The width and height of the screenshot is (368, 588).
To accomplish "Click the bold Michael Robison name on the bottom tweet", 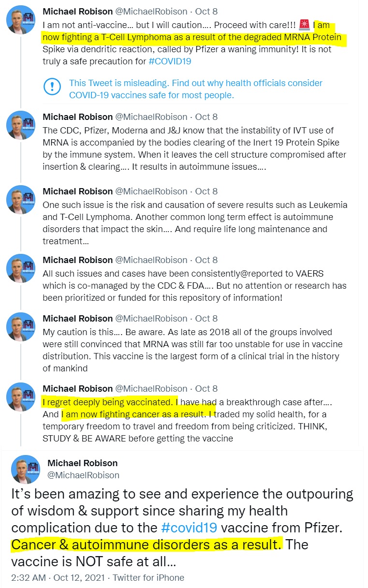I will 82,463.
